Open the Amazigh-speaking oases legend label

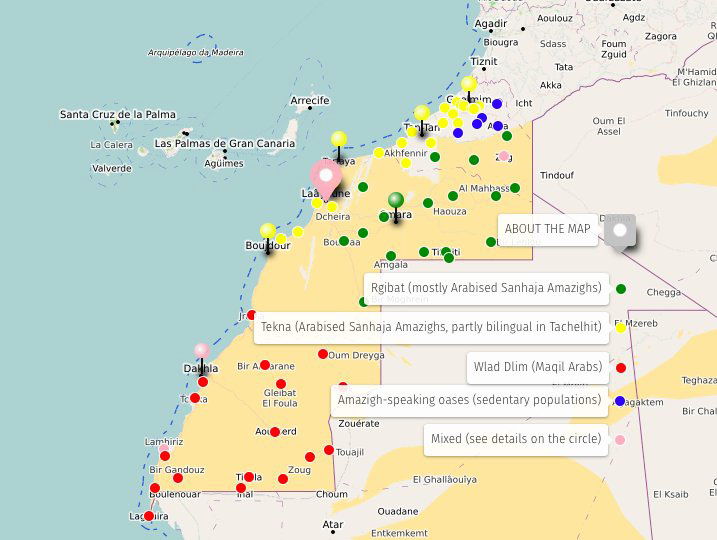point(469,400)
